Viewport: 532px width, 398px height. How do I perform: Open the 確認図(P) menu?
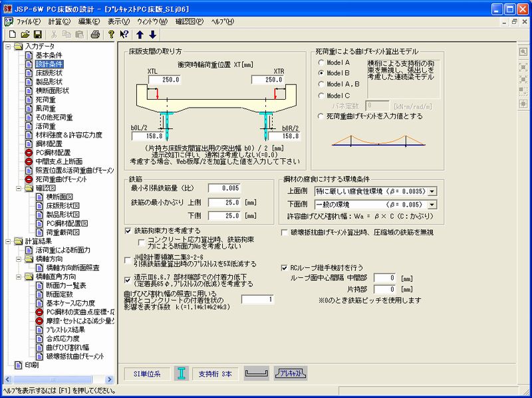coord(190,21)
